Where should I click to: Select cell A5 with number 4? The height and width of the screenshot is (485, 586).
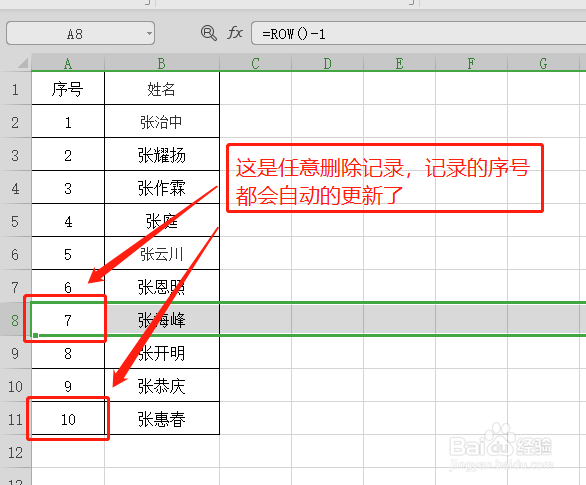click(x=68, y=221)
